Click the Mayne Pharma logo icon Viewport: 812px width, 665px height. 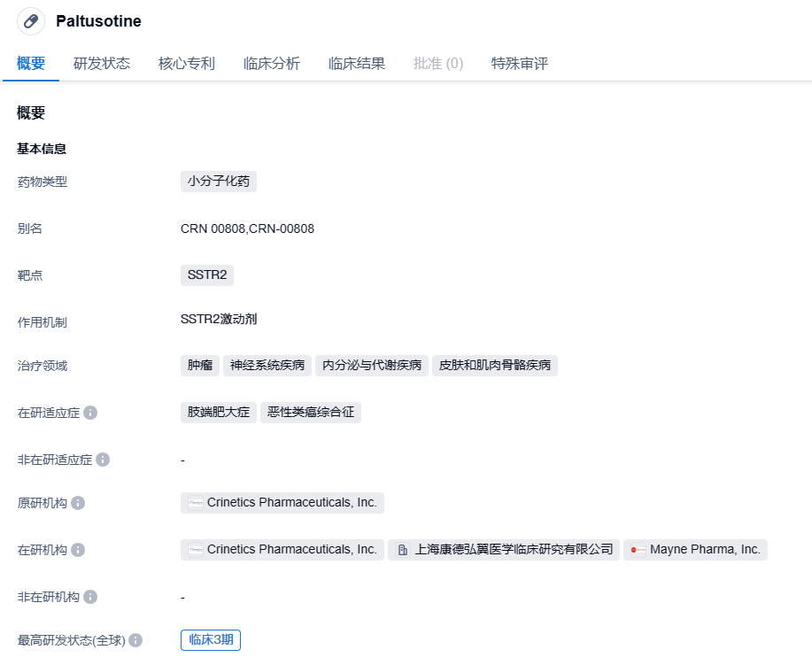click(x=638, y=550)
